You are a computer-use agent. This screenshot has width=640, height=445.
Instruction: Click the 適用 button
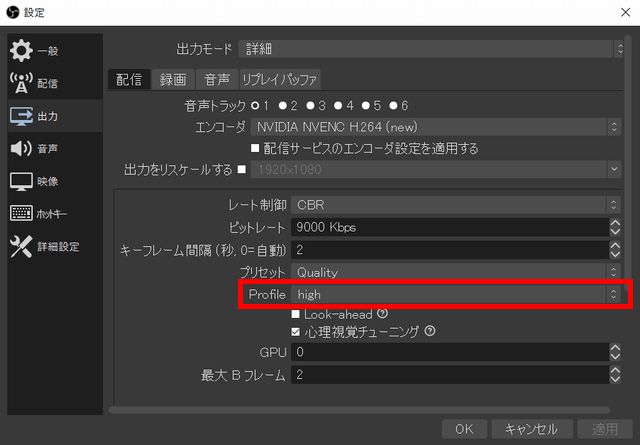coord(605,429)
